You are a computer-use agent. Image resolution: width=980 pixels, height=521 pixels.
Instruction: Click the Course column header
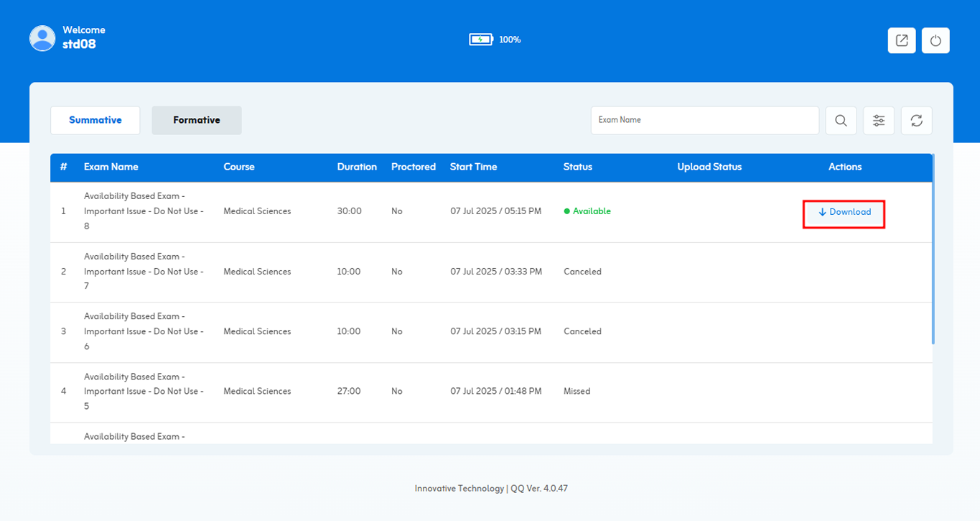pyautogui.click(x=239, y=167)
